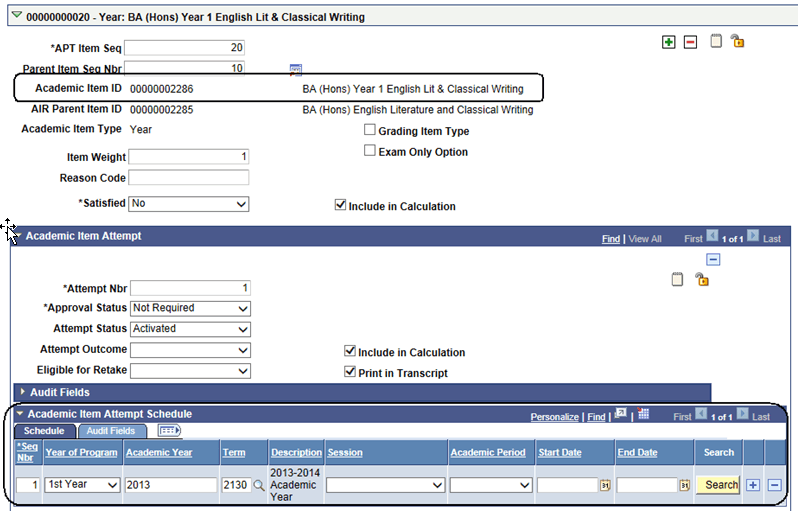The image size is (802, 513).
Task: Open notes icon beside red minus
Action: [716, 41]
